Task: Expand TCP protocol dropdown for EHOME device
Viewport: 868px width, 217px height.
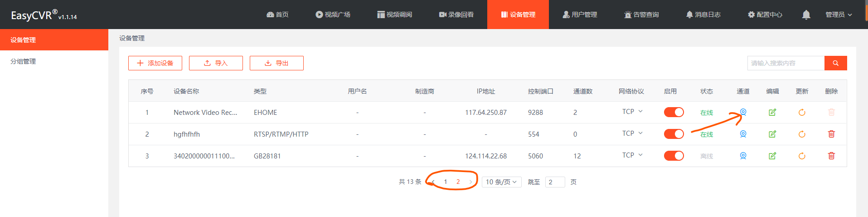Action: point(632,112)
